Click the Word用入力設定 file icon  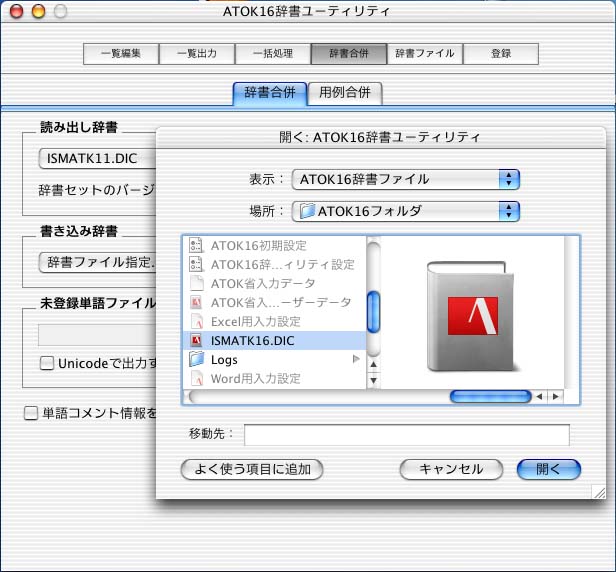point(197,378)
